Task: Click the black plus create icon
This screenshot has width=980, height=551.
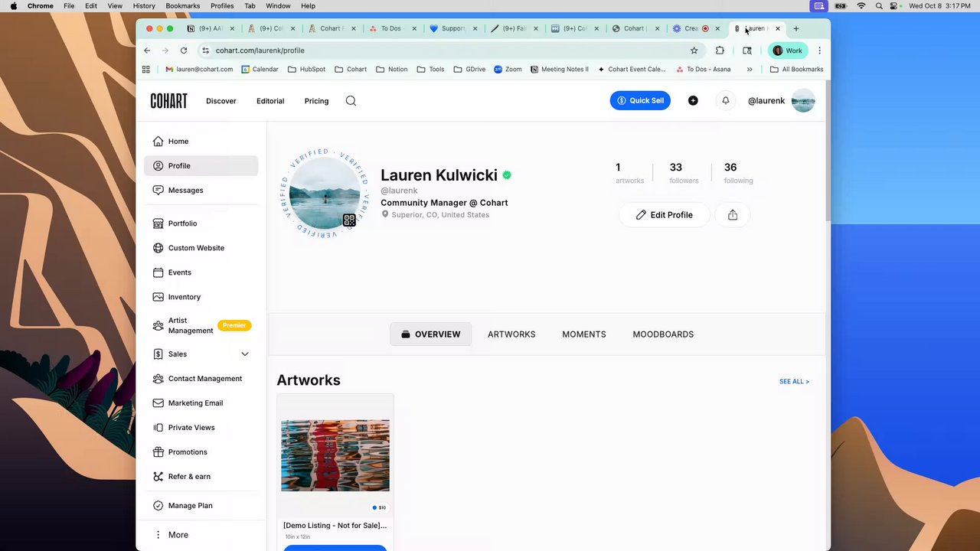Action: tap(693, 101)
